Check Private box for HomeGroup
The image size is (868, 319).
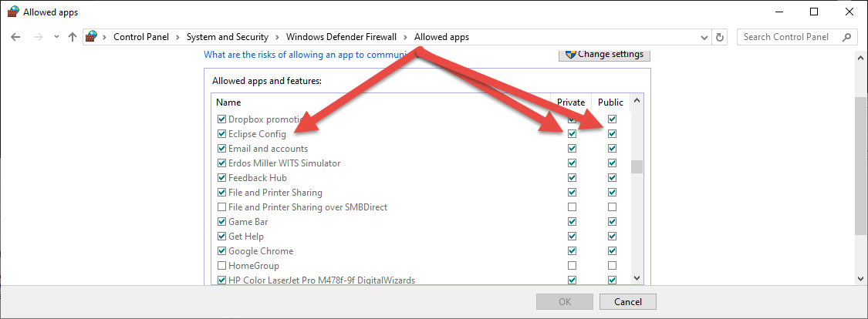[x=572, y=265]
